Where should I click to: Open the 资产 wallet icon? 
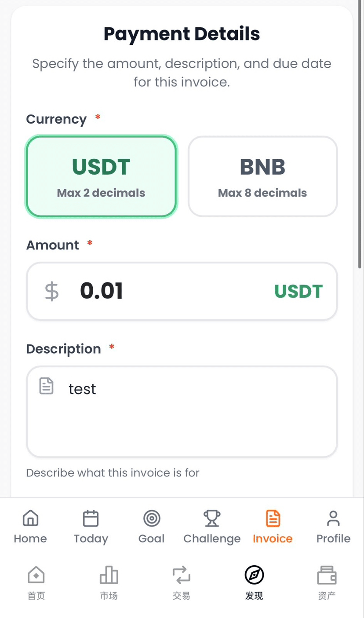pyautogui.click(x=327, y=575)
